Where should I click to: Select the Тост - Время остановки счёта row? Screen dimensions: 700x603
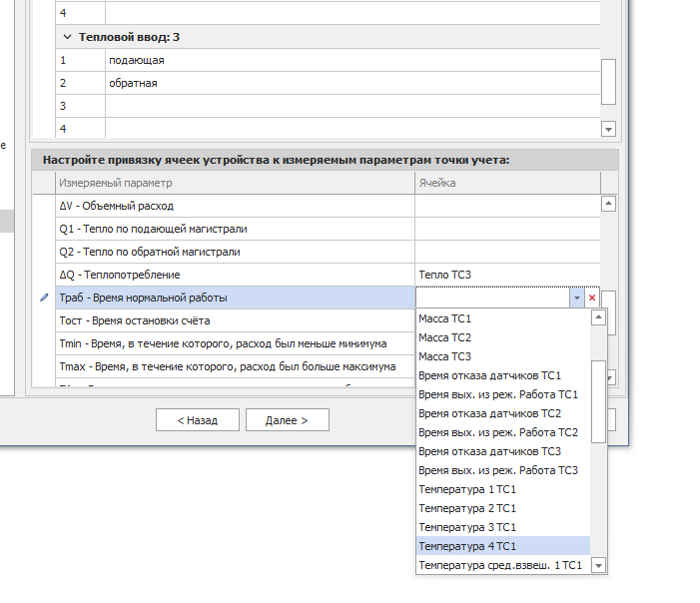tap(235, 320)
